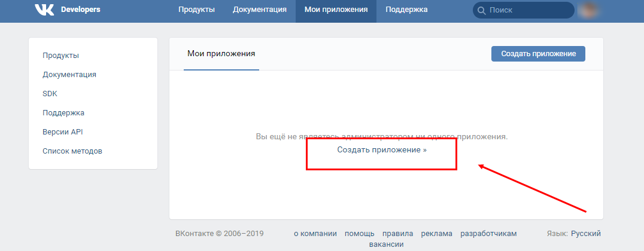The width and height of the screenshot is (644, 251).
Task: Click the VK logo icon
Action: click(x=44, y=10)
